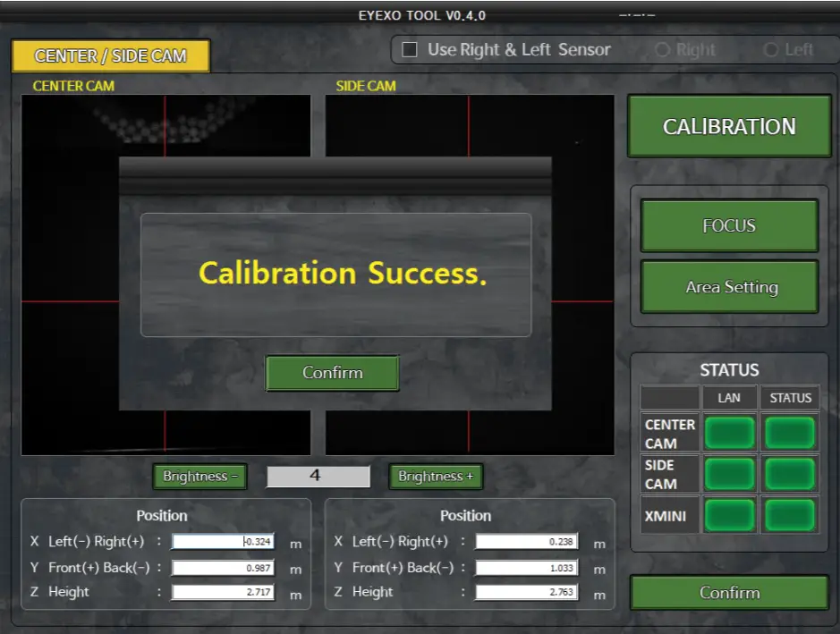Click the XMINI row label
Viewport: 840px width, 634px height.
pos(666,516)
